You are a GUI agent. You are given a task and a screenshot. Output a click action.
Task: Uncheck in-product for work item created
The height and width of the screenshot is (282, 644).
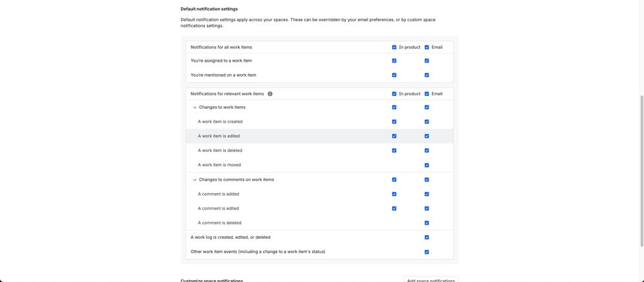(x=395, y=122)
